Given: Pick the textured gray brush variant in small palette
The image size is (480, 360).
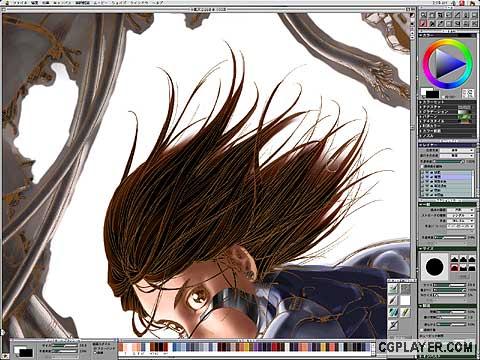Looking at the screenshot, I should coord(405,288).
